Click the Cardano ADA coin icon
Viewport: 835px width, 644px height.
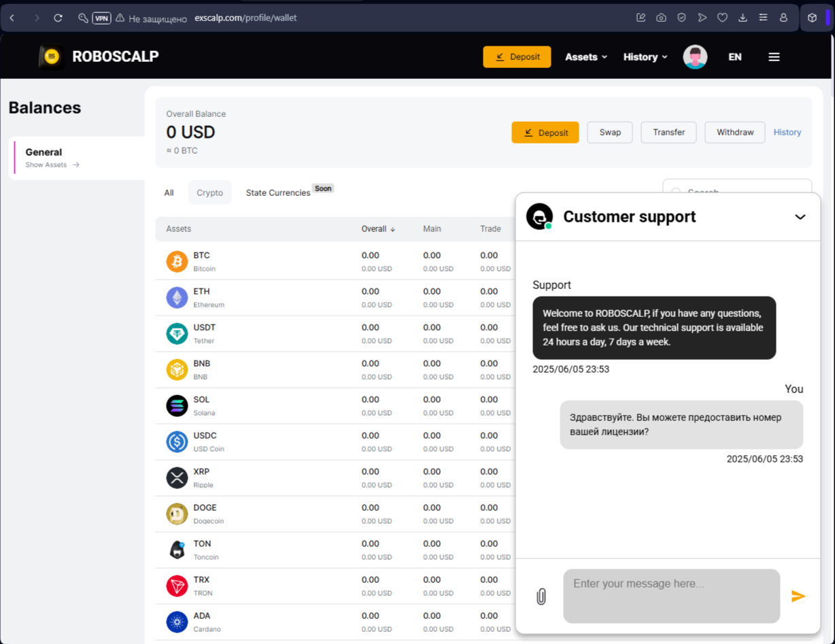coord(177,622)
